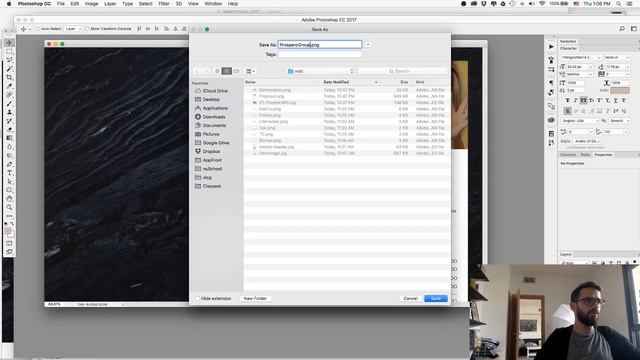
Task: Click the New Folder button
Action: tap(255, 298)
